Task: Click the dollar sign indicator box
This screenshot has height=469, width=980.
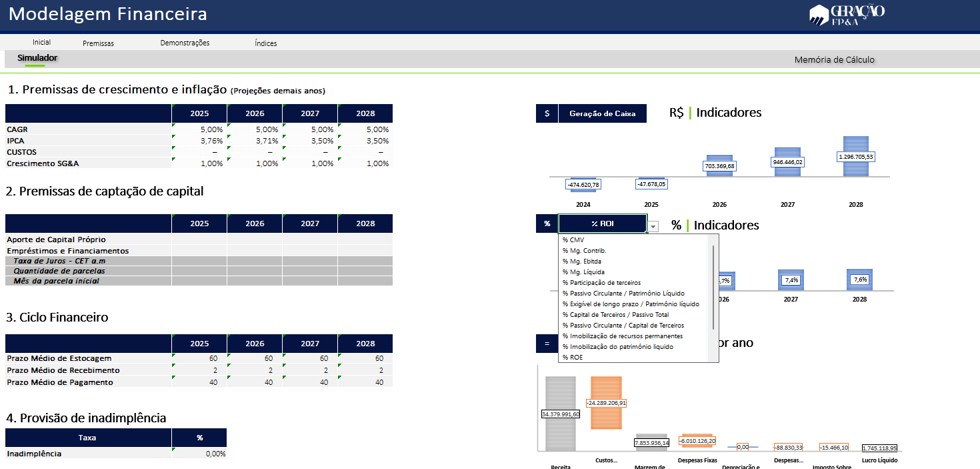Action: coord(547,113)
